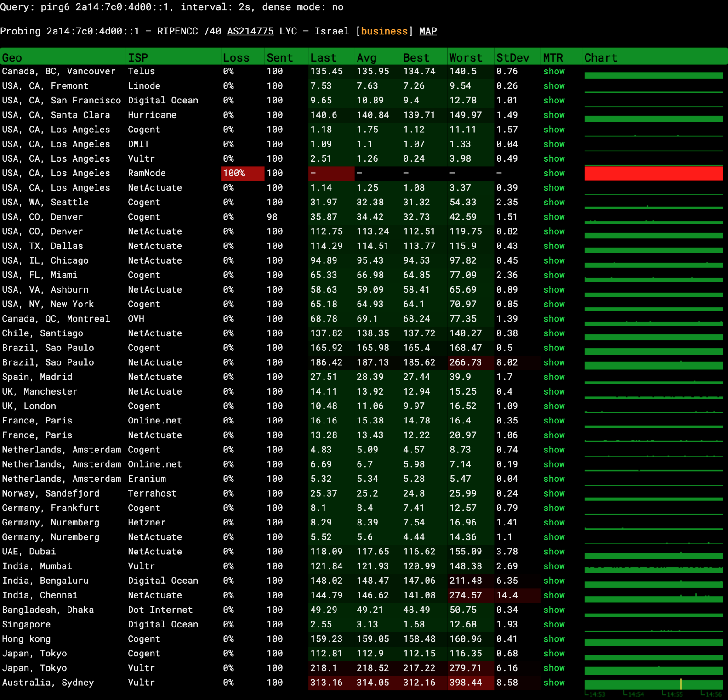Click the red RamNode chart bar
This screenshot has width=728, height=700.
[x=654, y=173]
